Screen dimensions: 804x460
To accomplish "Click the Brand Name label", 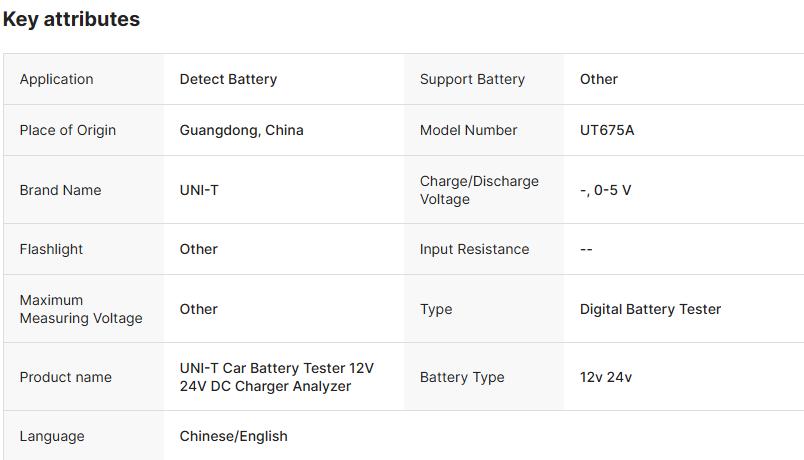I will tap(60, 190).
